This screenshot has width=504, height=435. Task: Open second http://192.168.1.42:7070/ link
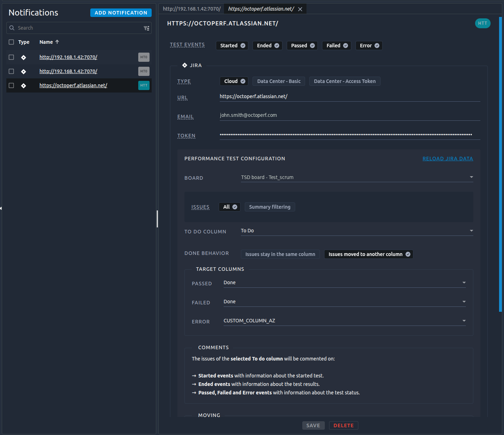(68, 71)
